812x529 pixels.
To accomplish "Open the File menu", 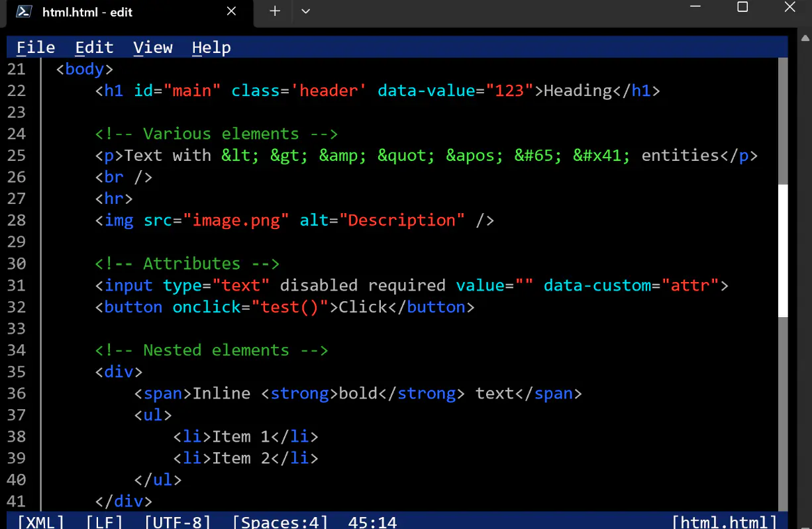I will point(36,48).
